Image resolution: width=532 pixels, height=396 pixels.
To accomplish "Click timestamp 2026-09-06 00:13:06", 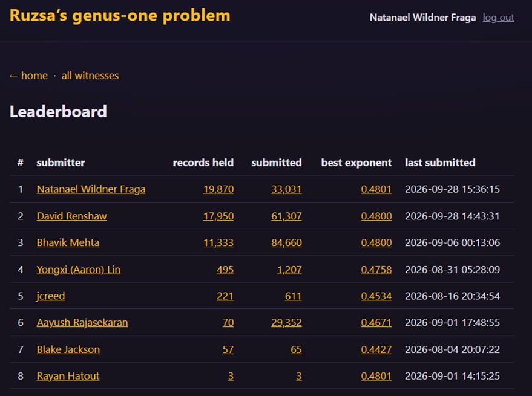I will pos(452,243).
